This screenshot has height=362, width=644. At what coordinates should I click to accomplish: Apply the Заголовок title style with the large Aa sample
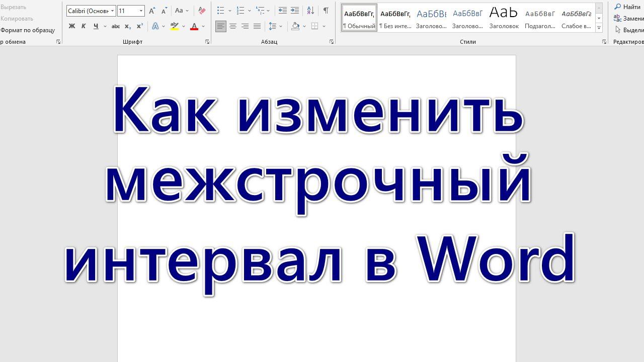(504, 18)
